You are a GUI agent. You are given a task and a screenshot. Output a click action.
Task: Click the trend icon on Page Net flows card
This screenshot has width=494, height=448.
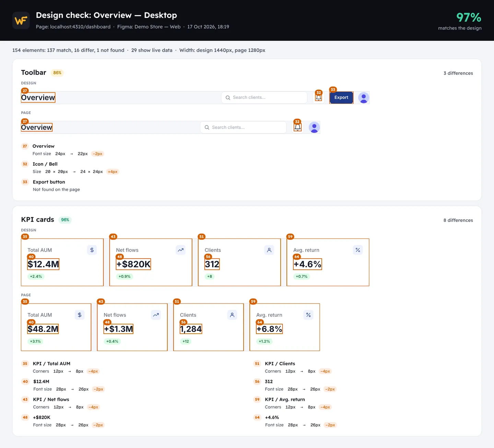click(156, 315)
